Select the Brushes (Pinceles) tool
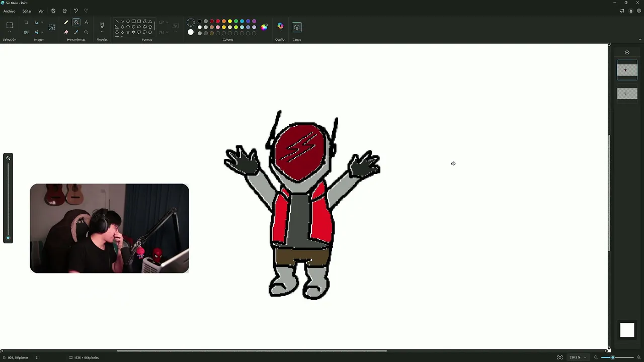 click(x=102, y=25)
